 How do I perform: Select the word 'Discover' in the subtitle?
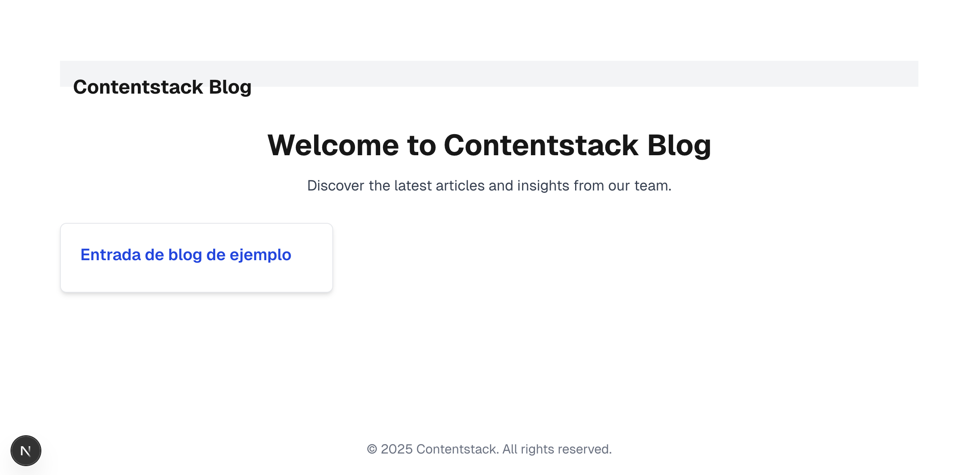tap(336, 186)
